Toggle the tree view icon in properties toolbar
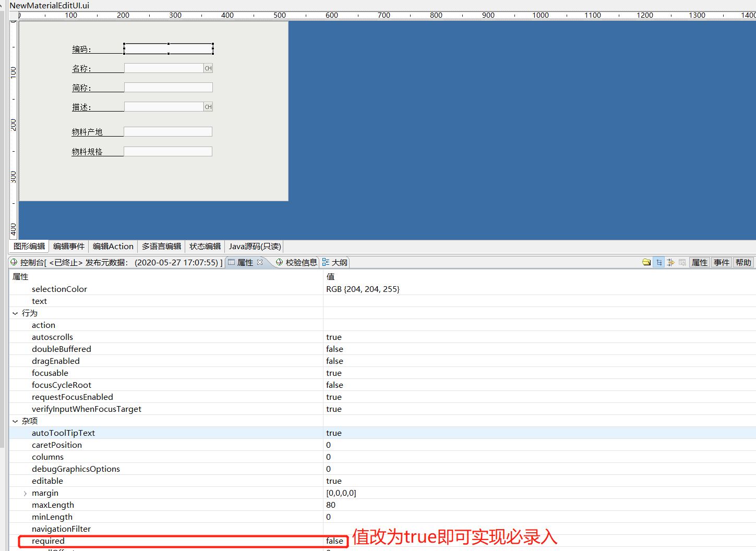756x551 pixels. (659, 262)
